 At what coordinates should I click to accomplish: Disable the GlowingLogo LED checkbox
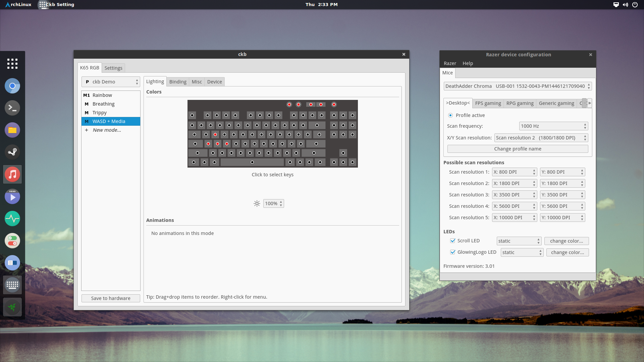pyautogui.click(x=453, y=252)
